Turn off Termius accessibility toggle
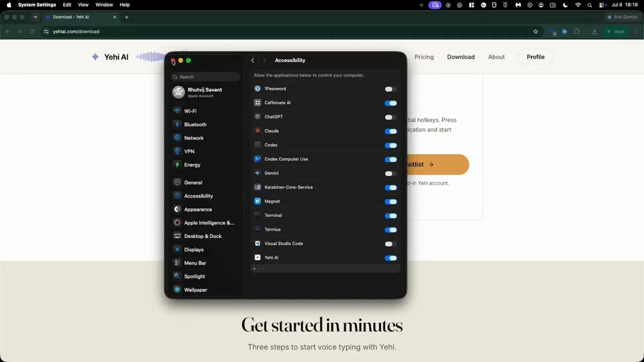644x362 pixels. [390, 230]
